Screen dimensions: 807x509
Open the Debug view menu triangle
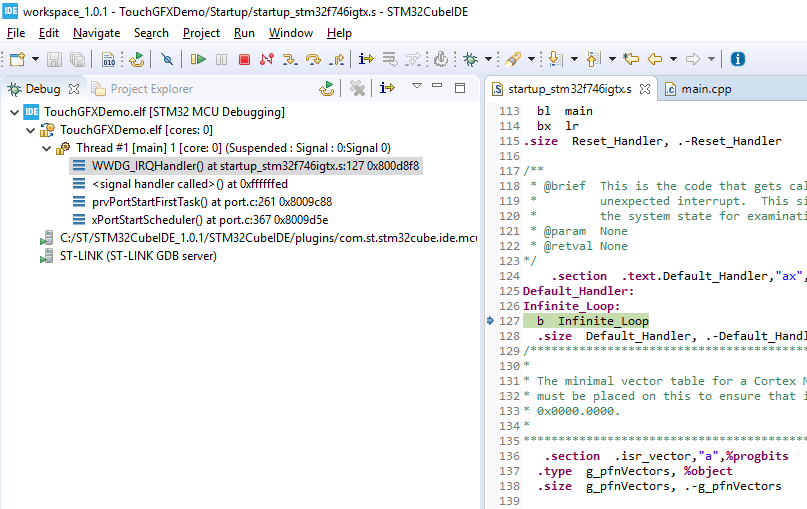[417, 86]
